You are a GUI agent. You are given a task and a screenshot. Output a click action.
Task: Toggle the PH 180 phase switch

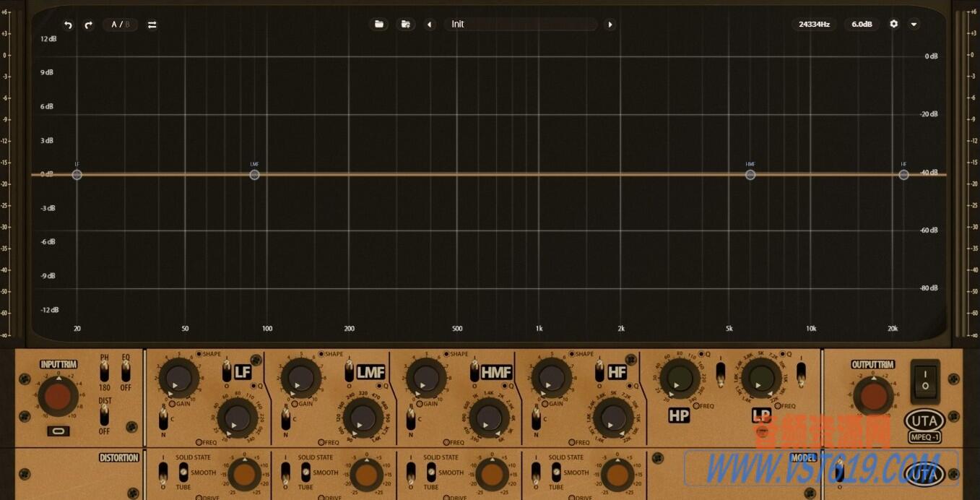point(104,371)
